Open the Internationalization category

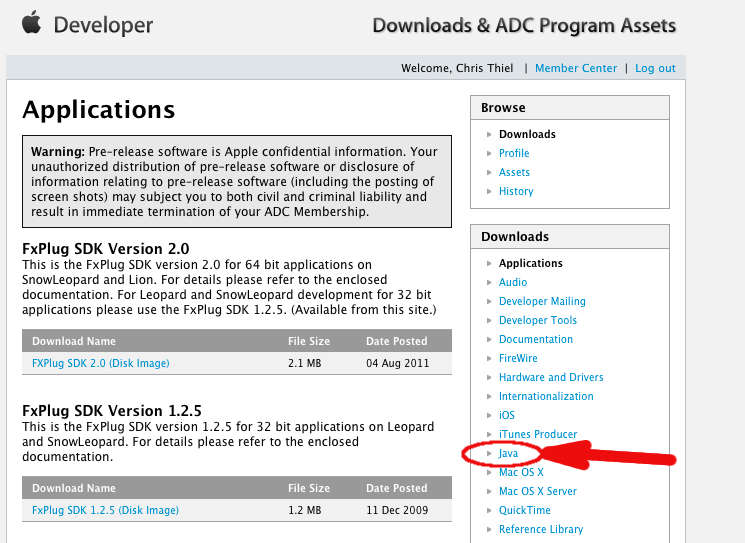[x=546, y=396]
